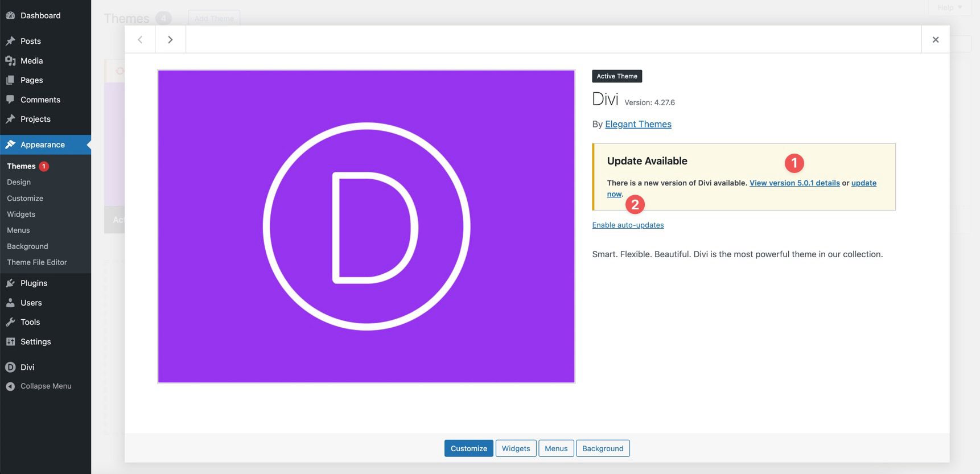Viewport: 980px width, 474px height.
Task: Click the Divi circle logo icon
Action: (10, 367)
